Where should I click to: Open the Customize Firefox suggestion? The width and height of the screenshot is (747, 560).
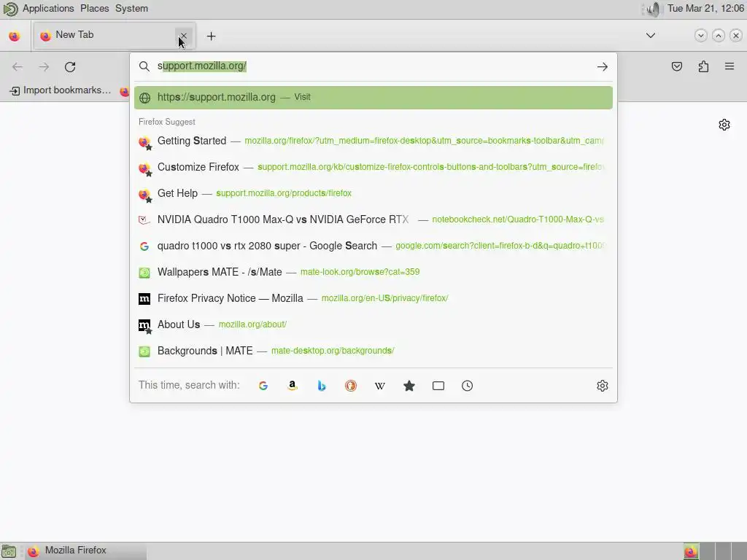373,167
